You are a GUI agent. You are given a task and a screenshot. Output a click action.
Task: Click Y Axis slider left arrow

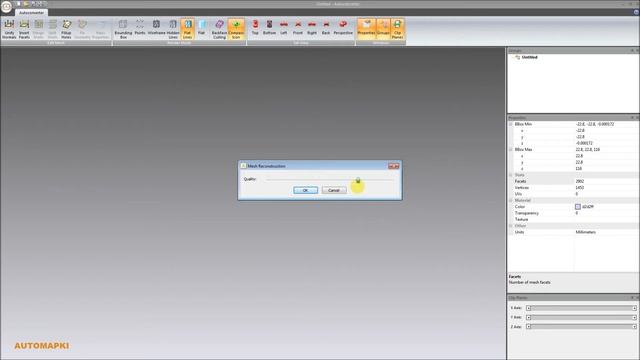point(528,317)
